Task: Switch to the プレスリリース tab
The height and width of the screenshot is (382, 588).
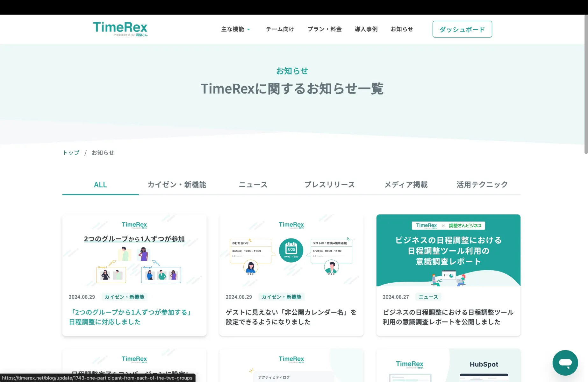Action: [x=329, y=185]
